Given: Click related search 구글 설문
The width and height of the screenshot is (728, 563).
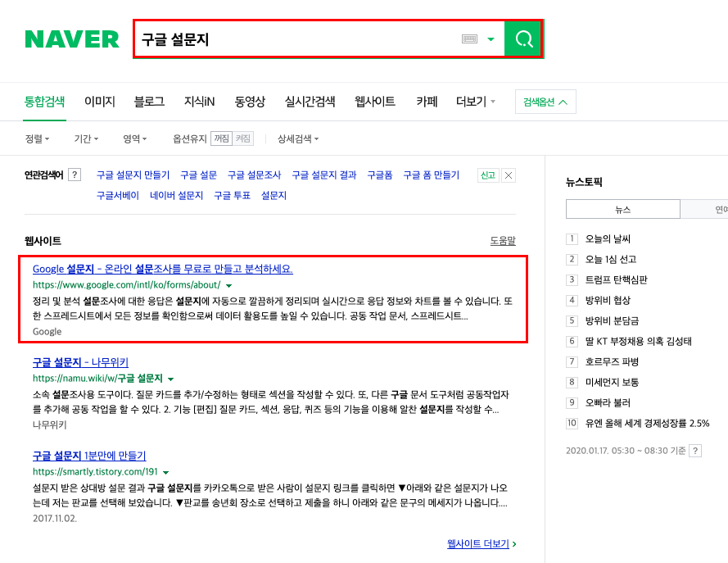Looking at the screenshot, I should (x=198, y=175).
